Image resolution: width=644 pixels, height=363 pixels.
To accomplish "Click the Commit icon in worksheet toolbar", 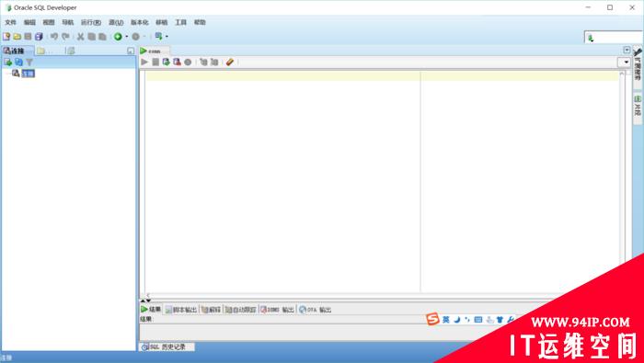I will [166, 62].
